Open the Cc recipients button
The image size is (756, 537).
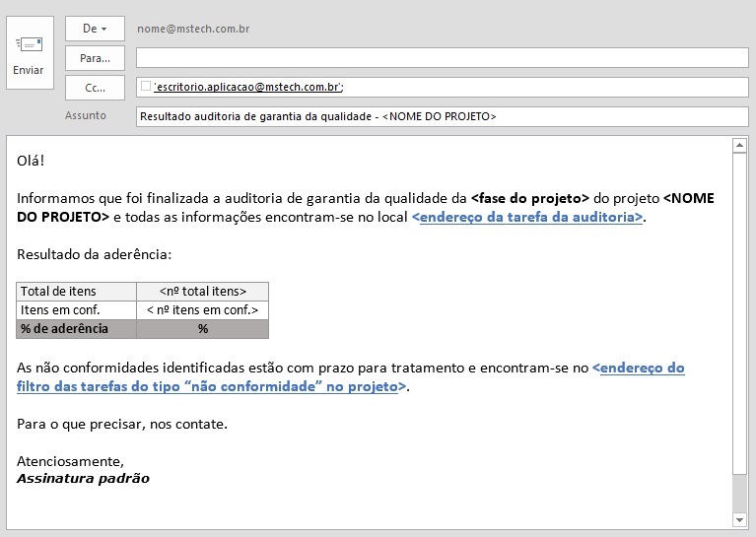point(95,88)
